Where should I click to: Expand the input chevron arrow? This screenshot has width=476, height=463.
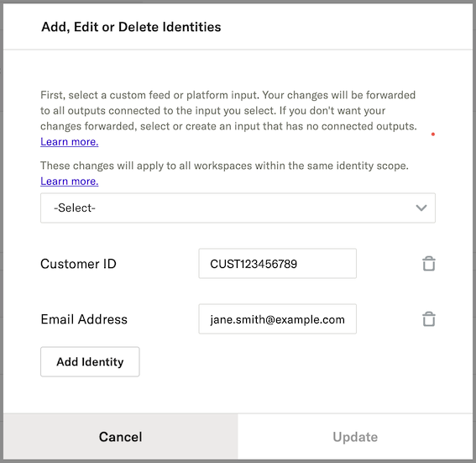421,208
